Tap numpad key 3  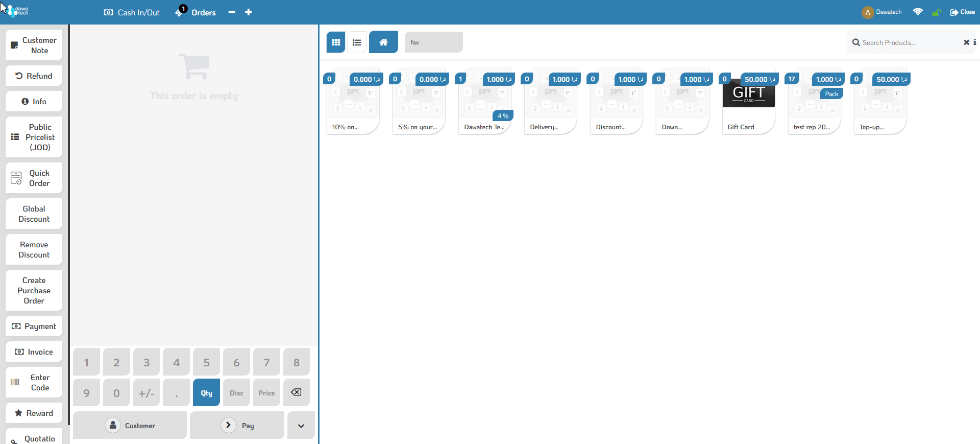(146, 362)
